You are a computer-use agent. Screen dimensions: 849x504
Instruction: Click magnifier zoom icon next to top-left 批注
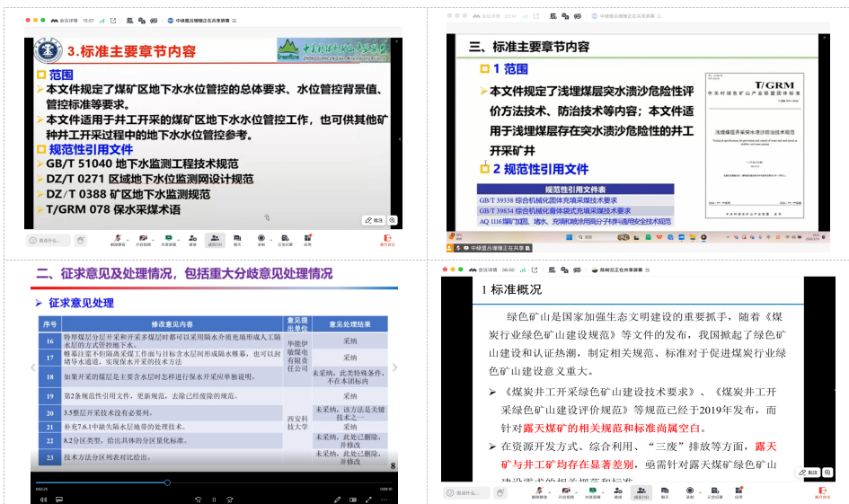tap(394, 220)
